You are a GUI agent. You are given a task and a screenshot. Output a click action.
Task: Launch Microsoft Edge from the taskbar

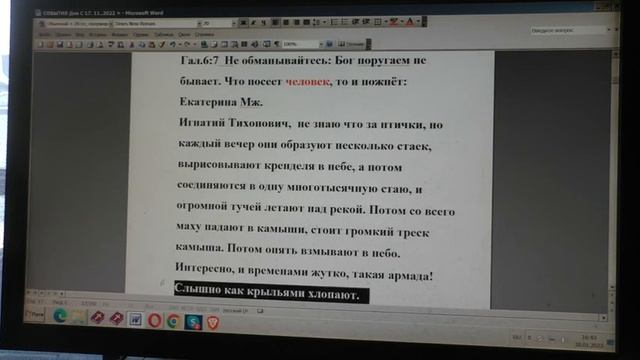click(x=60, y=316)
